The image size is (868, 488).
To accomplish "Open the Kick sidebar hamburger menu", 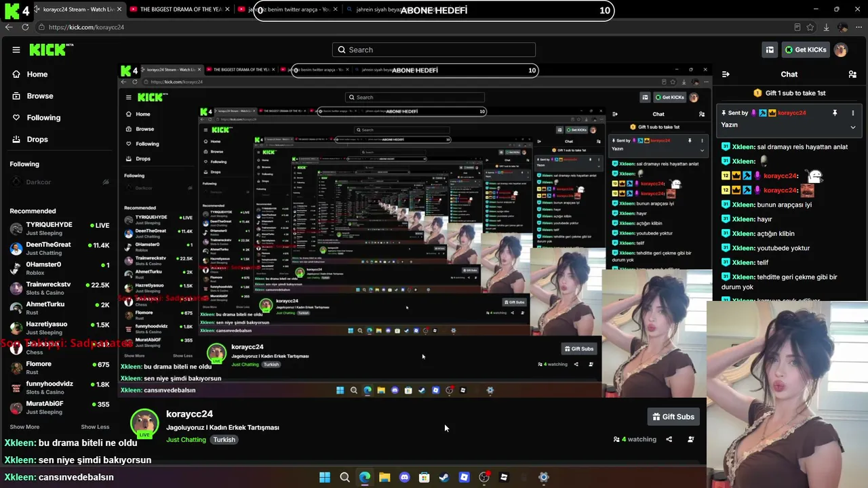I will coord(16,49).
